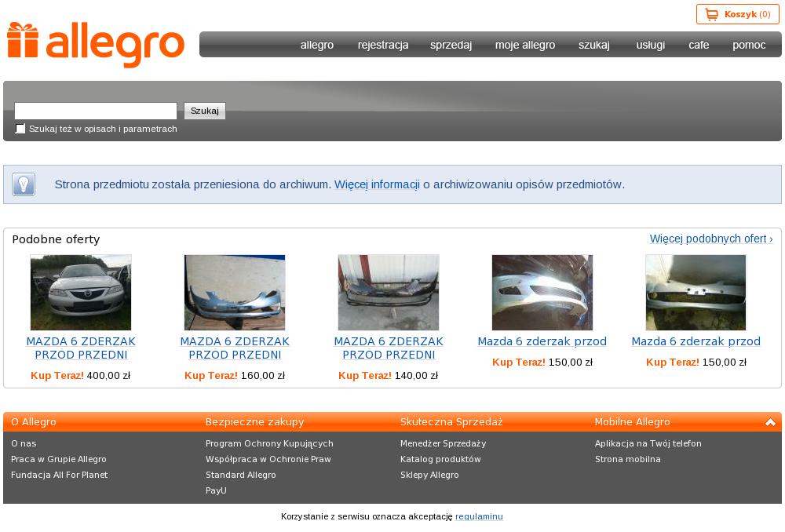Click the 400,00 zł price text
Screen dimensions: 785x532
coord(108,376)
